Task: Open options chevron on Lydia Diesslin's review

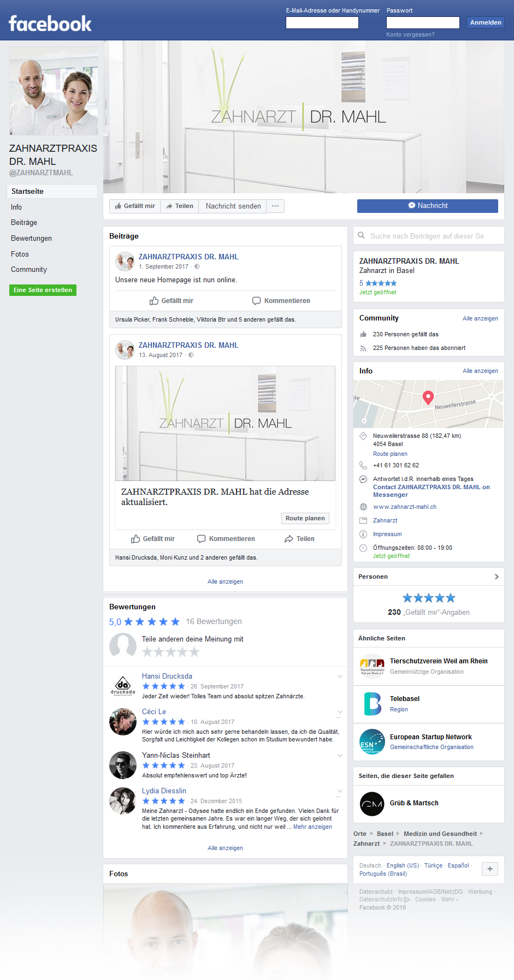Action: click(340, 791)
